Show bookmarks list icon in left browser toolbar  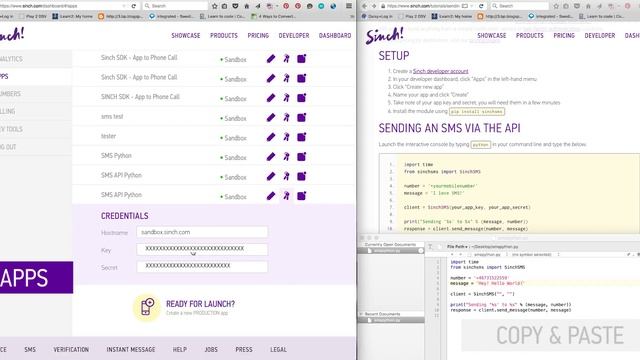tap(224, 6)
